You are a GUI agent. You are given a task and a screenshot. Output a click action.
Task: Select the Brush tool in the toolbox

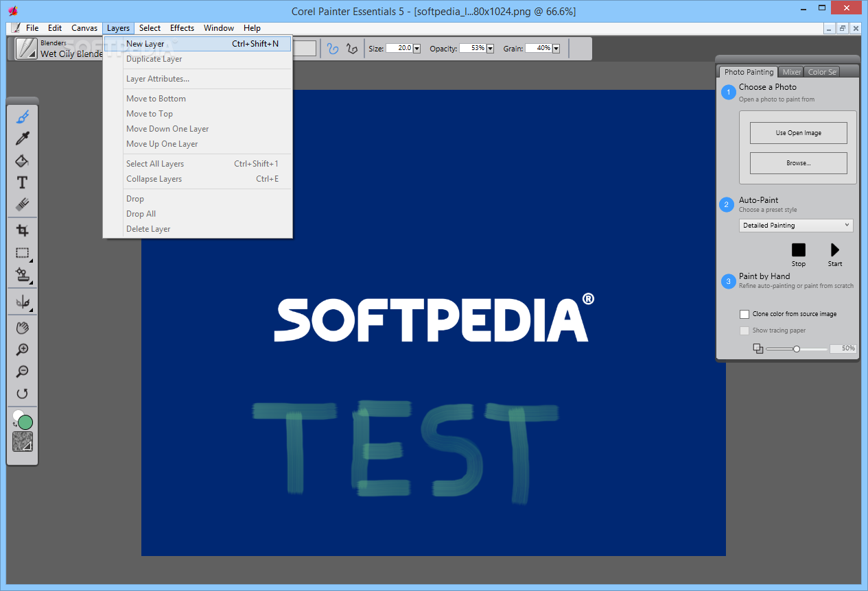pyautogui.click(x=23, y=117)
